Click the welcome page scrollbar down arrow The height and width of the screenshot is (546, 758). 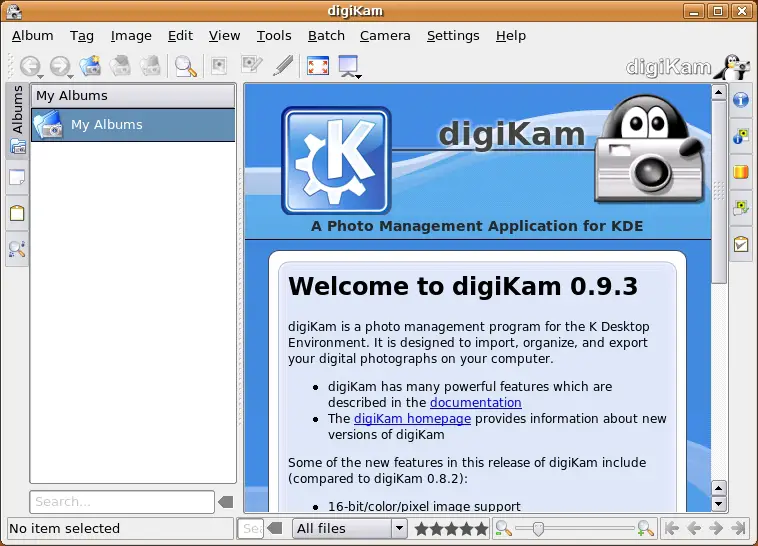coord(719,504)
